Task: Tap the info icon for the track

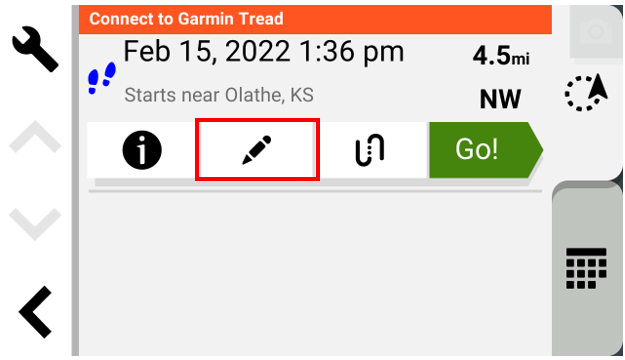Action: (142, 150)
